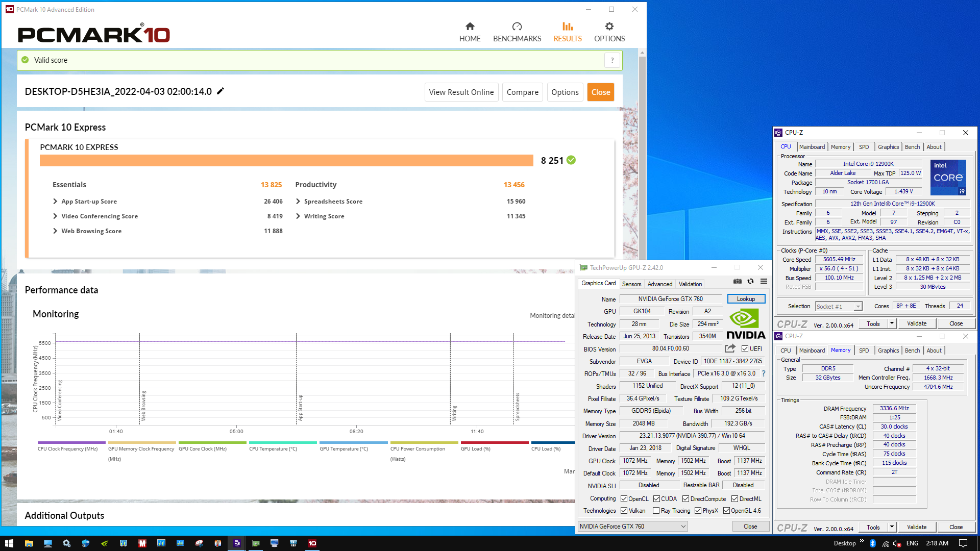Click Close button at bottom of GPU-Z

(750, 526)
